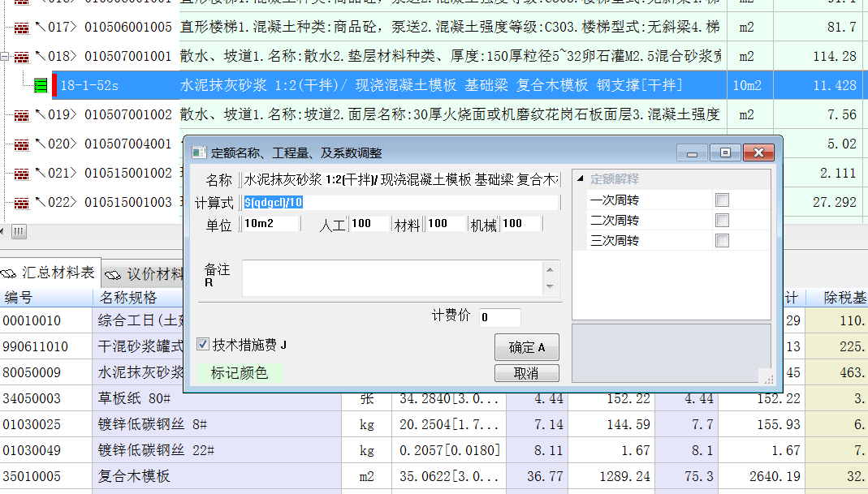This screenshot has width=868, height=494.
Task: Click the 单位 field showing 10m2
Action: coord(270,224)
